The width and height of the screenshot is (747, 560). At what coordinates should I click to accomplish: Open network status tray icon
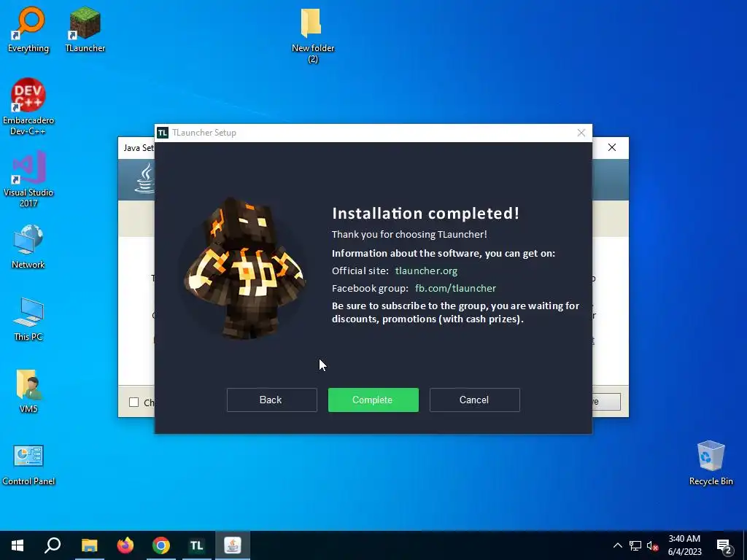[635, 545]
